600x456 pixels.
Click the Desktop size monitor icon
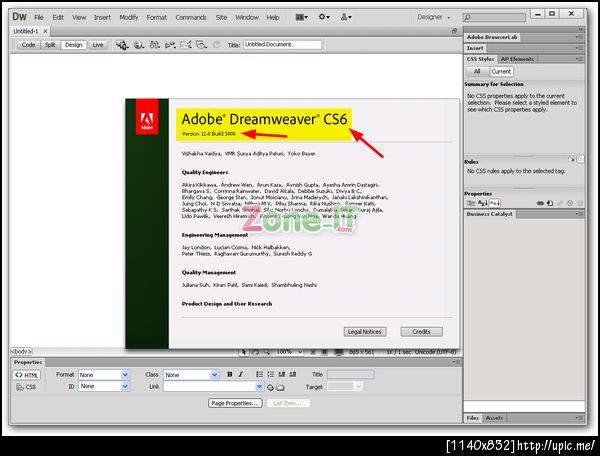coord(339,352)
